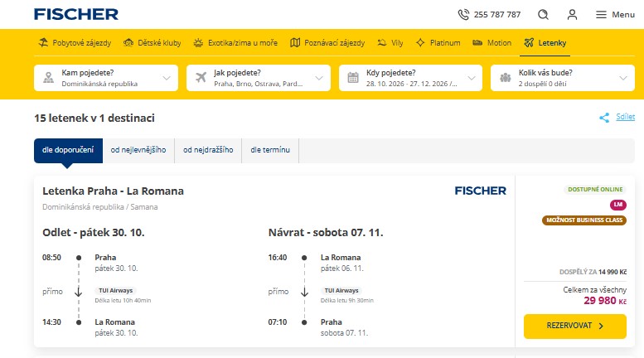Image resolution: width=644 pixels, height=358 pixels.
Task: Click the Platinum diamond icon
Action: point(420,43)
